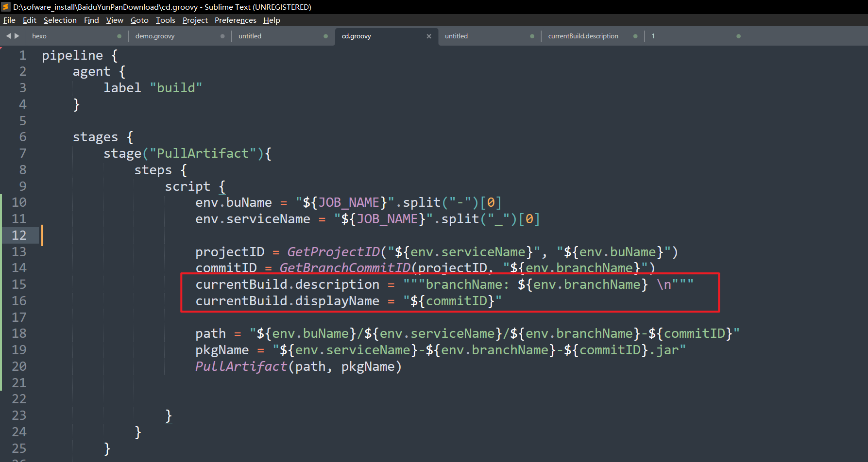Click the path variable on line 18
The width and height of the screenshot is (868, 462).
point(210,333)
